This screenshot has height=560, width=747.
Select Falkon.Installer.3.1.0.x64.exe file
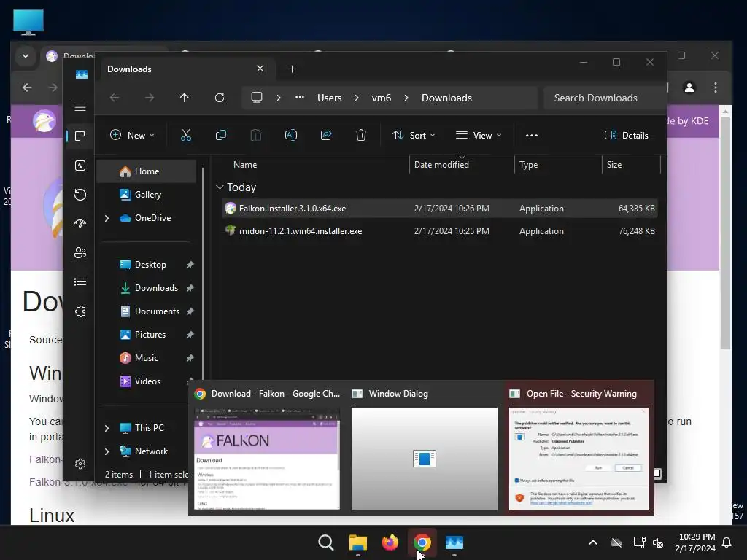tap(440, 209)
